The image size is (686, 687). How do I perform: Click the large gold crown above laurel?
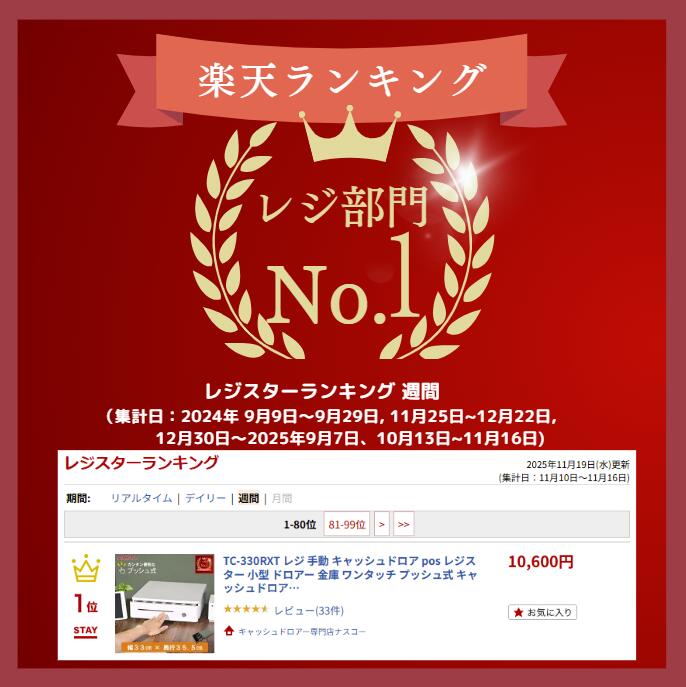(x=349, y=134)
